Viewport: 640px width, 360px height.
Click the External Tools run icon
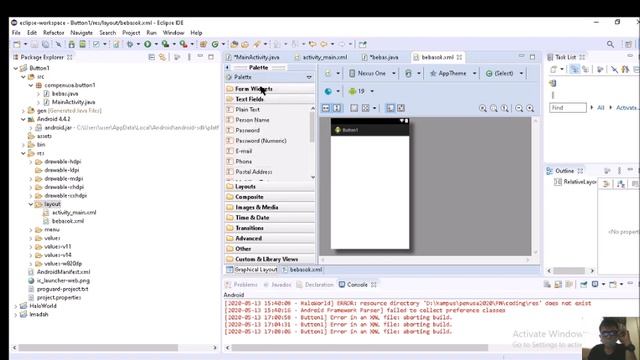click(183, 44)
